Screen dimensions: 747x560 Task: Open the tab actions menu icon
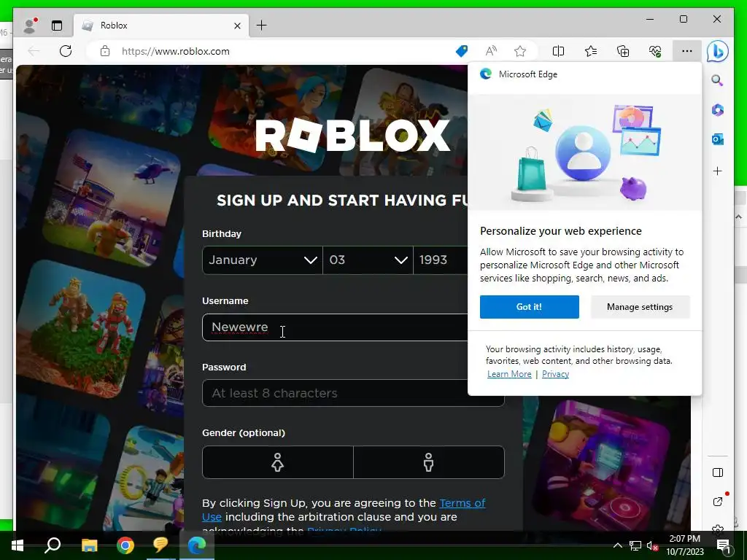pos(57,26)
